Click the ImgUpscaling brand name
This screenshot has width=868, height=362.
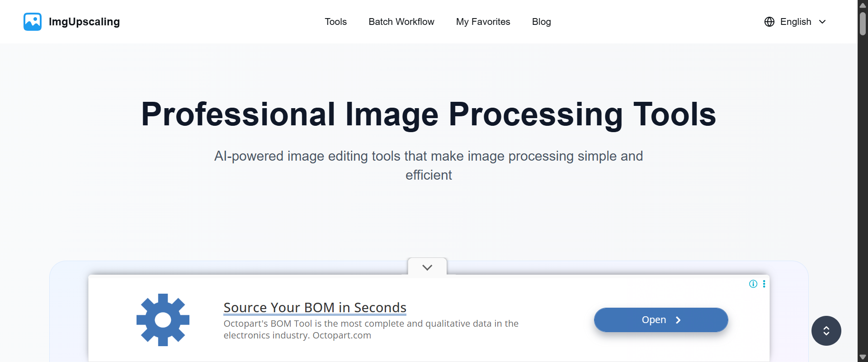click(x=84, y=21)
